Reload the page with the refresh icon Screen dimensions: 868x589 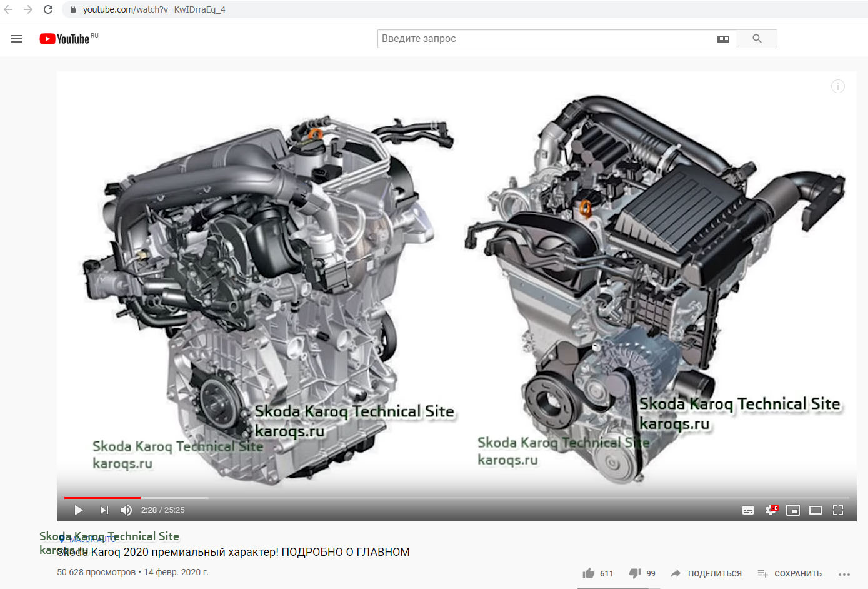(x=48, y=9)
